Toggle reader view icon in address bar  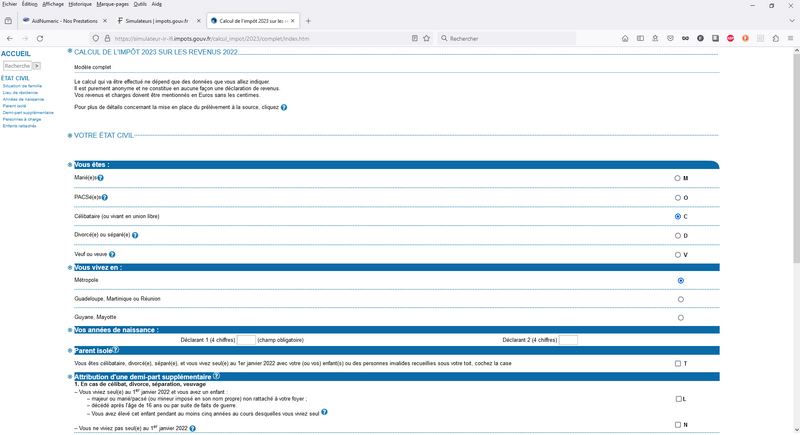coord(414,38)
